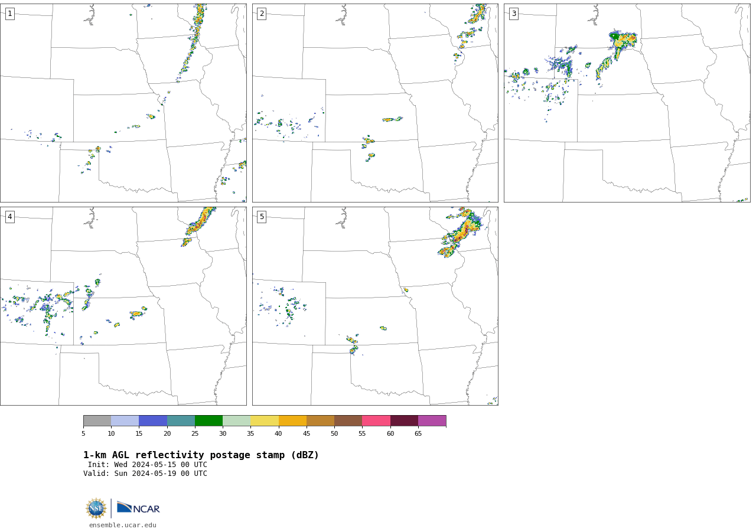Click the yellow 35-40 dBZ swatch
The image size is (756, 532).
tap(265, 420)
